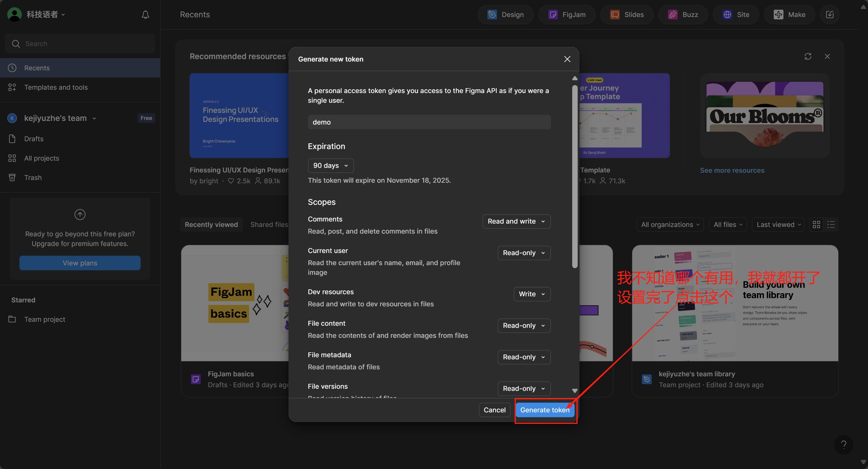Create a new Site

736,15
